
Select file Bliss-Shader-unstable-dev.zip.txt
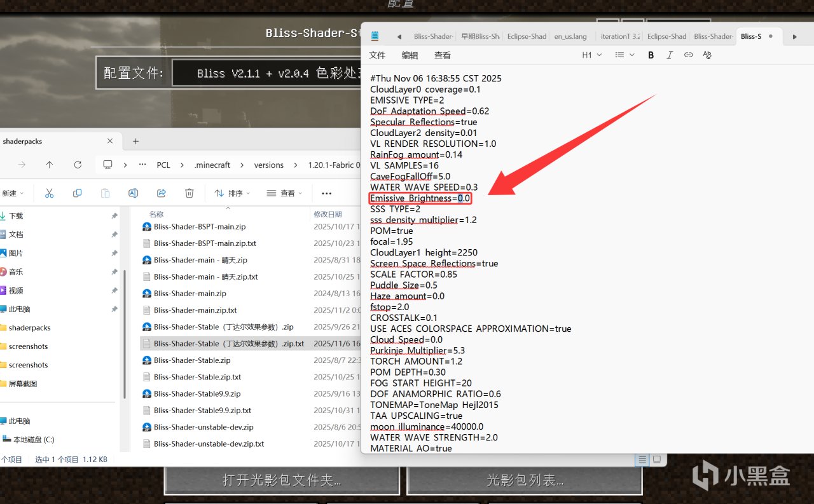[209, 444]
